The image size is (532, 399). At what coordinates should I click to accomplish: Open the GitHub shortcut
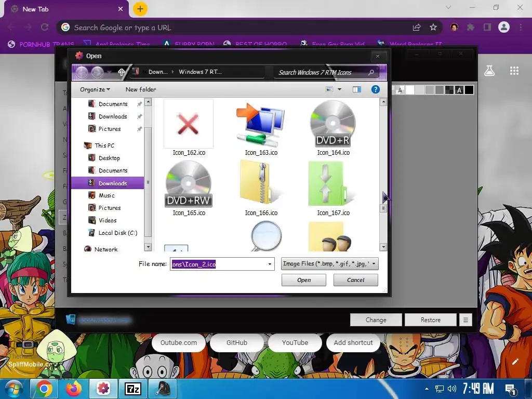point(237,343)
